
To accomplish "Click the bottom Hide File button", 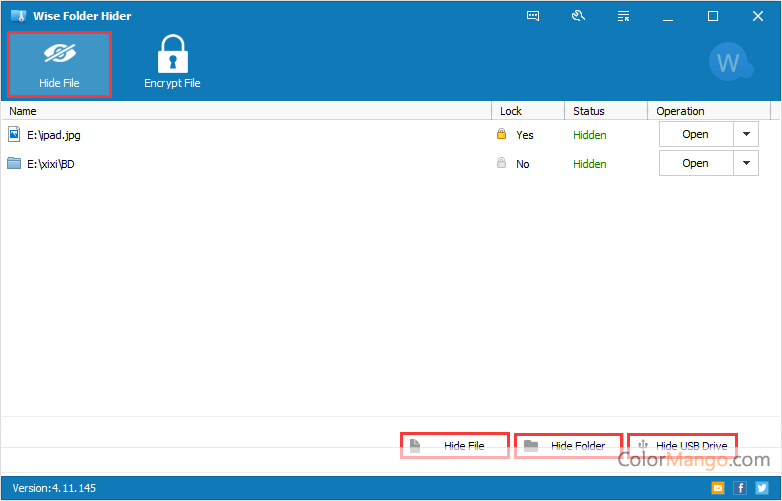I will click(x=455, y=446).
